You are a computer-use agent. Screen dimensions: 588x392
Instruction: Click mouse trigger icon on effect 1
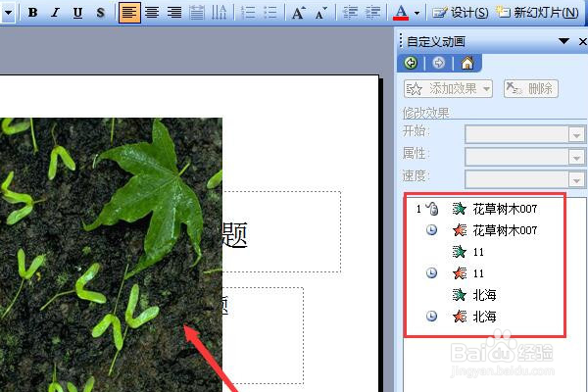tap(432, 209)
